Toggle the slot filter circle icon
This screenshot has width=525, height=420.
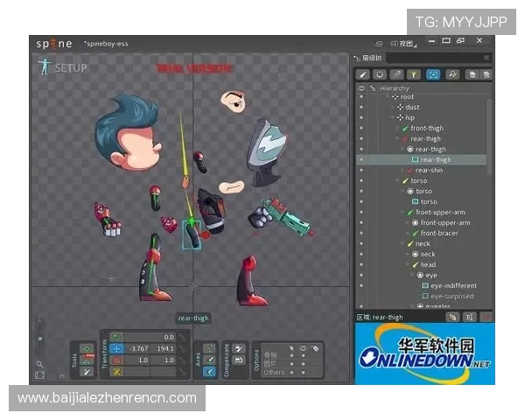click(380, 74)
